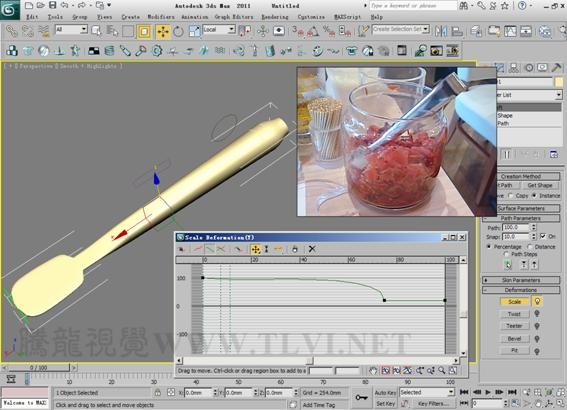Viewport: 567px width, 410px height.
Task: Select the Copy radio button
Action: [511, 196]
